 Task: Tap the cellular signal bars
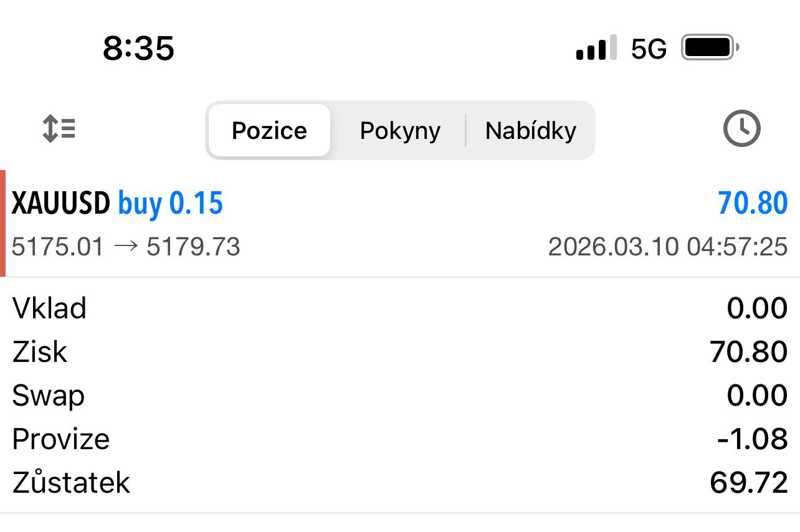(x=596, y=48)
